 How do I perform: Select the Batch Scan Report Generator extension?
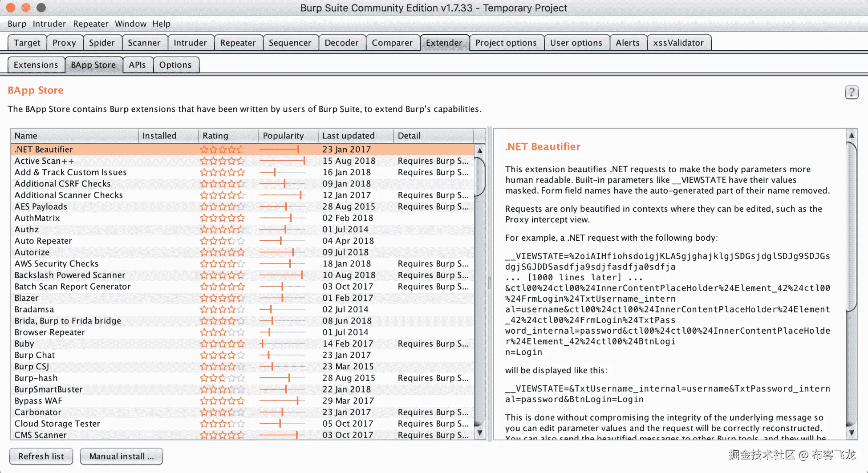pos(242,287)
